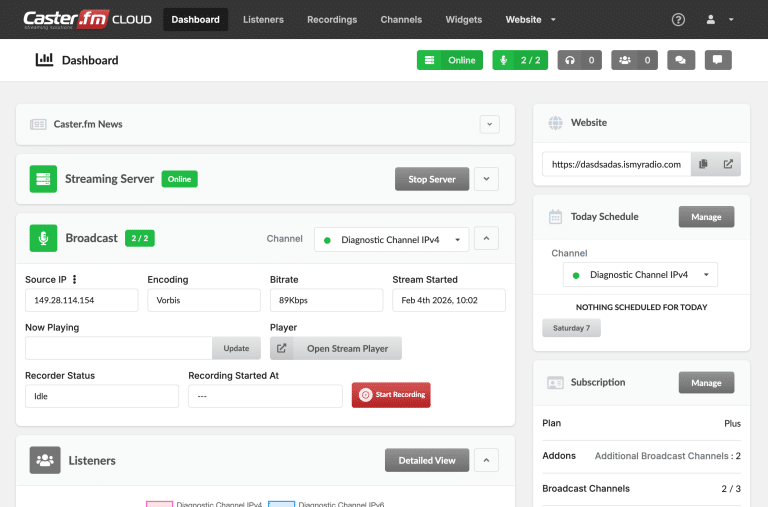This screenshot has width=768, height=507.
Task: Open website in new tab icon
Action: coord(728,164)
